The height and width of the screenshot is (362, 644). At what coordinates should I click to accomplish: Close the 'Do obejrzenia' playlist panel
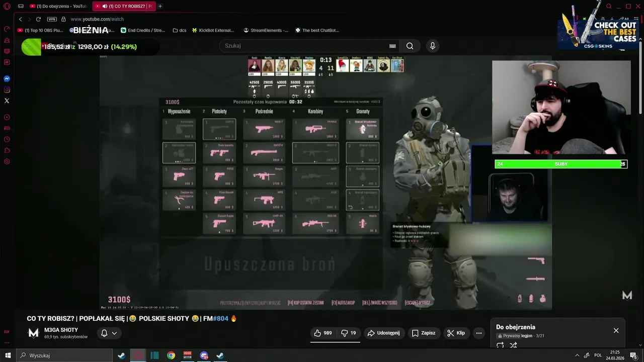[616, 330]
